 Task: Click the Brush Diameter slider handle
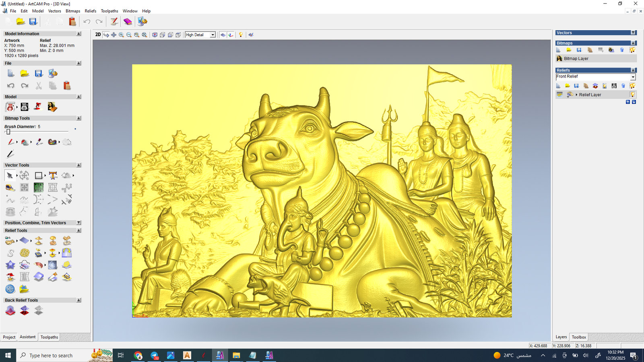(8, 132)
